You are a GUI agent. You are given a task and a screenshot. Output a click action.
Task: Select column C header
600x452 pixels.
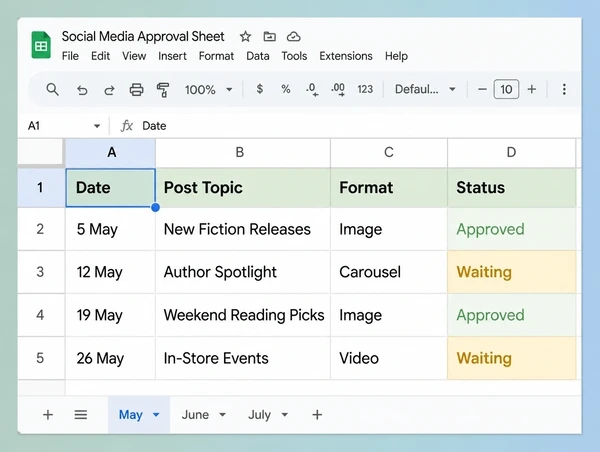pos(389,153)
